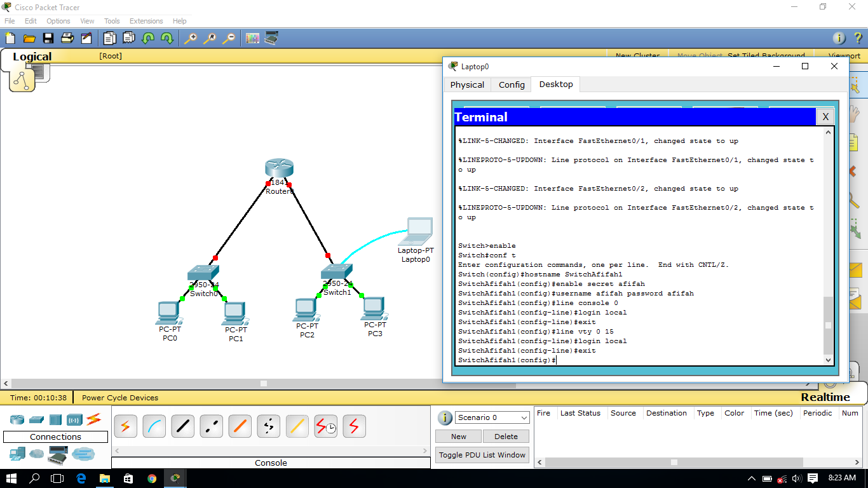Click the New scenario button
This screenshot has width=868, height=488.
(458, 437)
